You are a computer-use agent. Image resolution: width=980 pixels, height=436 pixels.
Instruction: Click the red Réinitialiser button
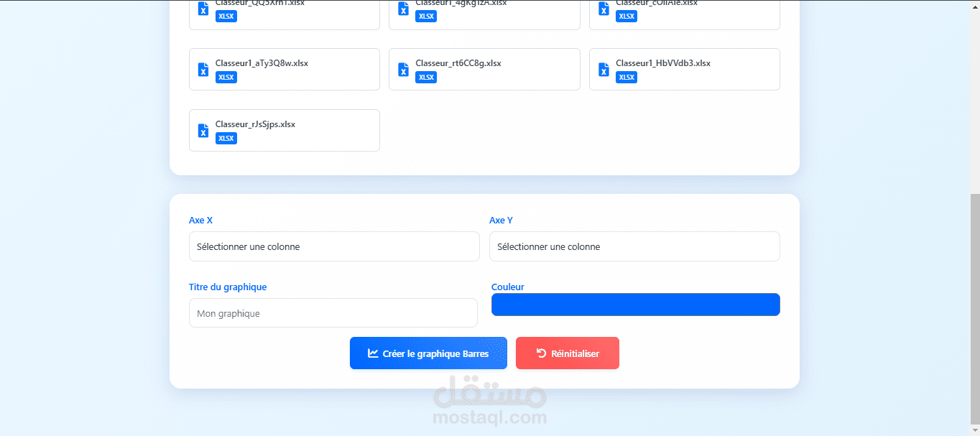click(568, 353)
